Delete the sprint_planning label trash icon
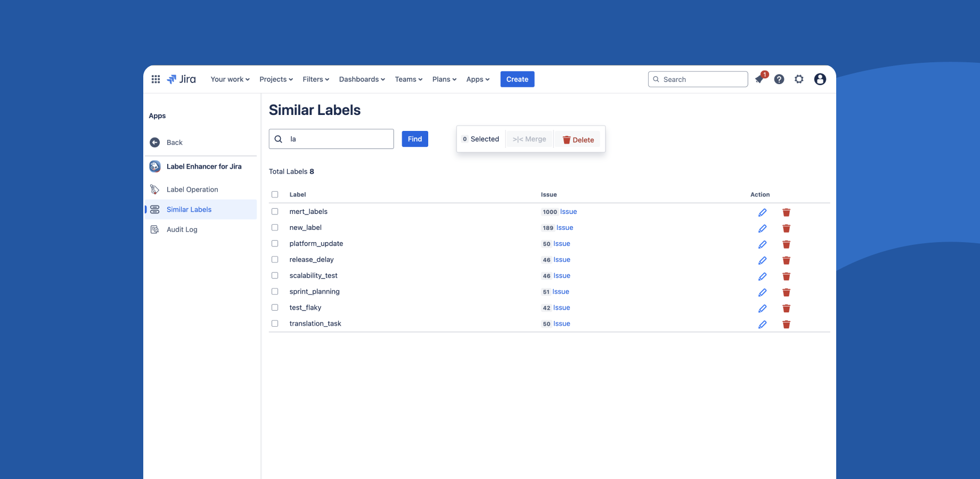980x479 pixels. (x=786, y=292)
